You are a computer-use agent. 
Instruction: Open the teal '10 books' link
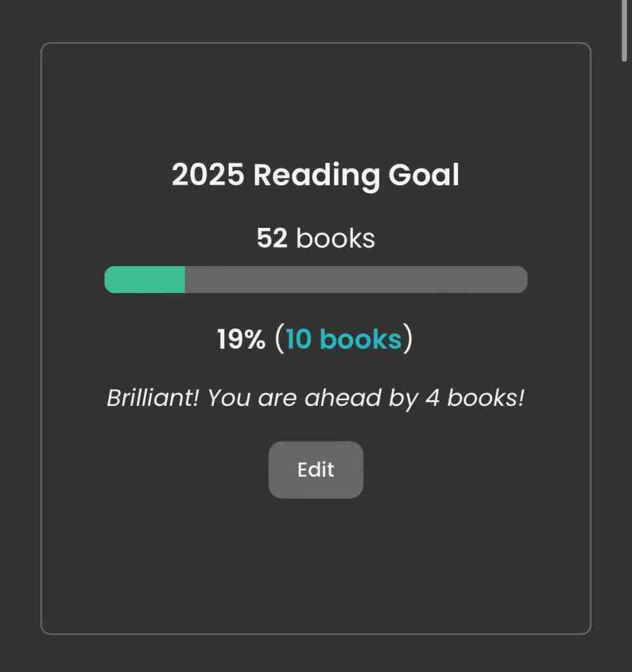[344, 340]
